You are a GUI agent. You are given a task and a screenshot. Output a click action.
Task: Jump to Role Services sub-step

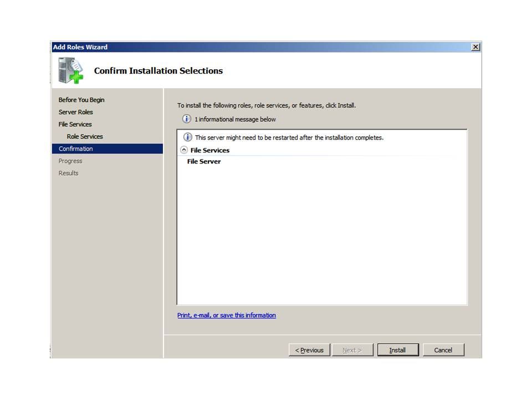85,136
